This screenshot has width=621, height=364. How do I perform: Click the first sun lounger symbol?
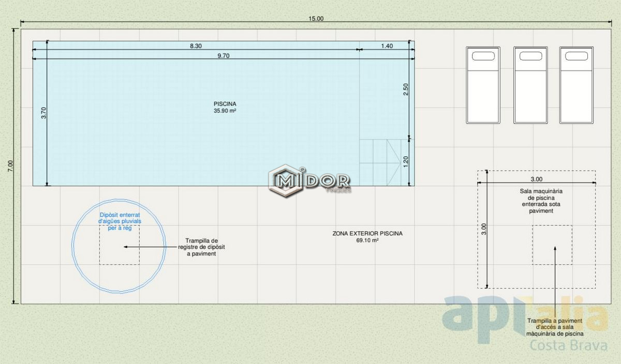coord(483,85)
